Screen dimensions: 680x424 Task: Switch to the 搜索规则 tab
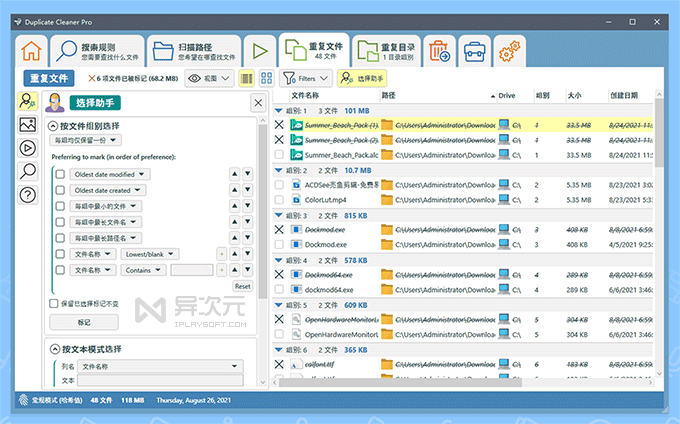(98, 51)
